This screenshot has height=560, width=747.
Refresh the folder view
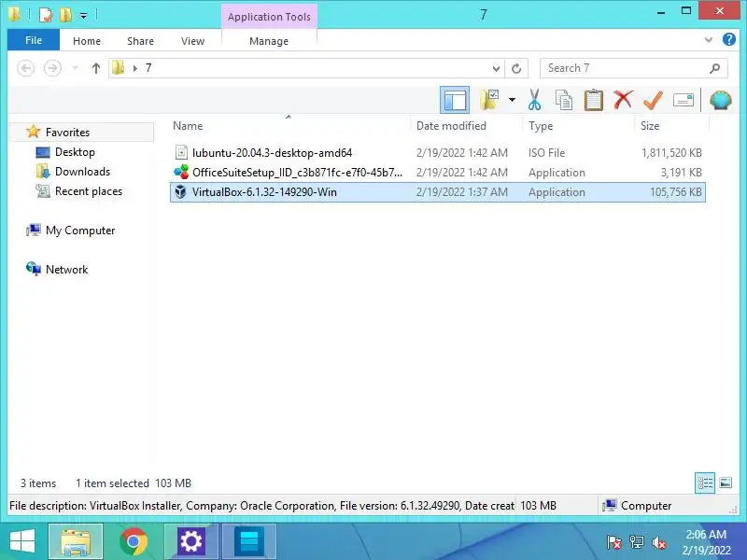pyautogui.click(x=516, y=68)
